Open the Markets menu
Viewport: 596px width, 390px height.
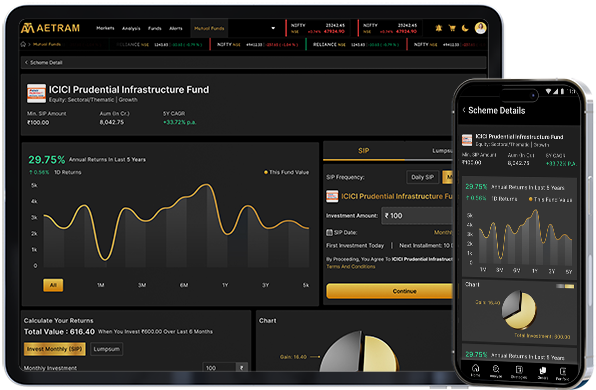pos(105,28)
